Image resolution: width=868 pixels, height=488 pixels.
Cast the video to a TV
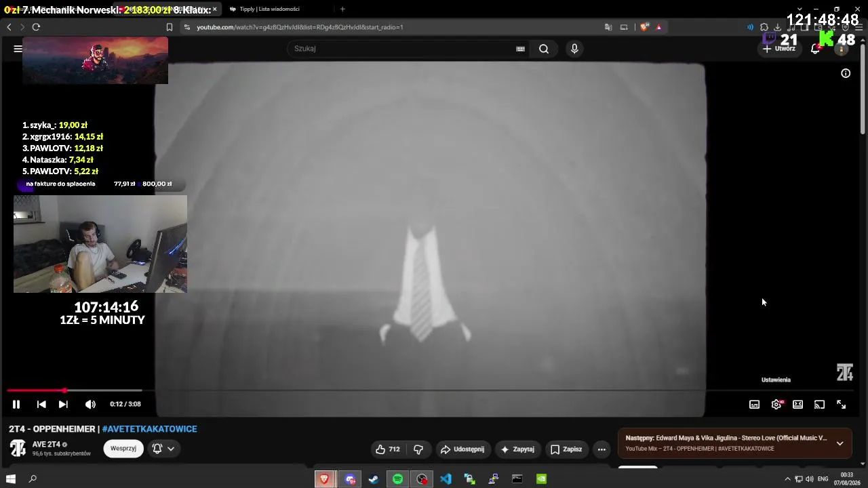819,405
